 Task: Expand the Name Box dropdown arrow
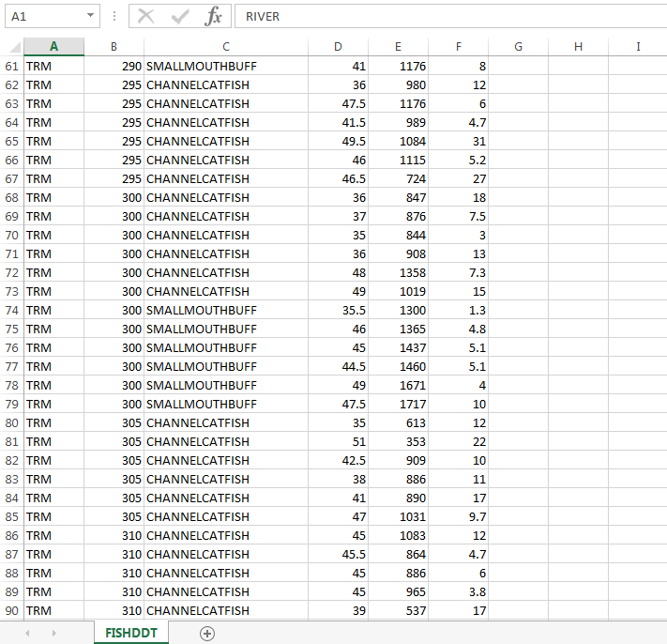(x=90, y=16)
